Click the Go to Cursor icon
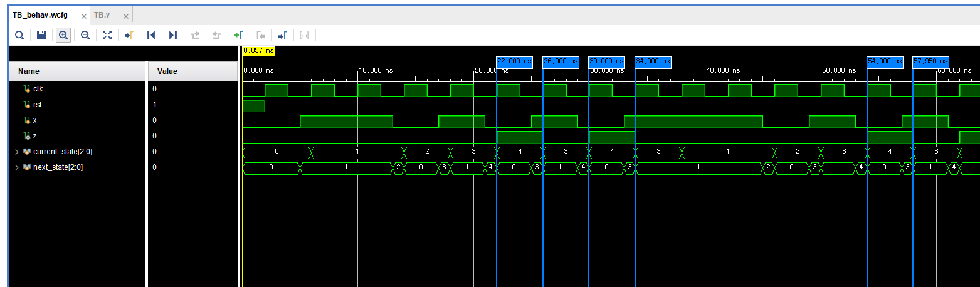 tap(129, 35)
